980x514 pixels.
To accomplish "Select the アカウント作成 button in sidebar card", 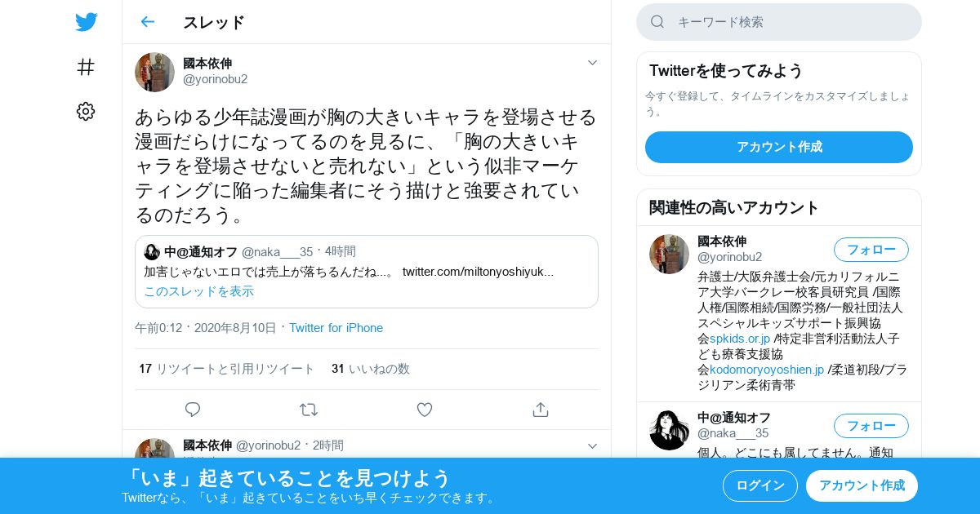I will pyautogui.click(x=779, y=147).
